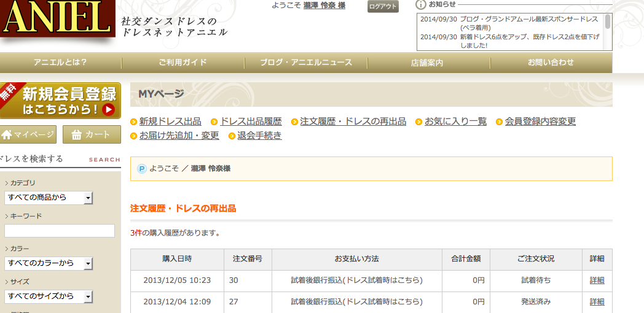This screenshot has height=313, width=644.
Task: Click the 2014/09/30 ブログ・グランドアムール news entry
Action: coord(509,23)
